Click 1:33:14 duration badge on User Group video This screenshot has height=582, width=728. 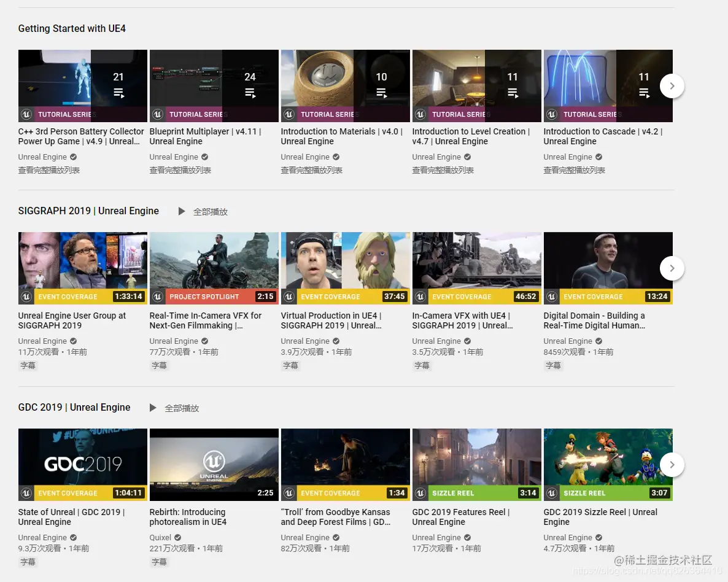[x=129, y=297]
